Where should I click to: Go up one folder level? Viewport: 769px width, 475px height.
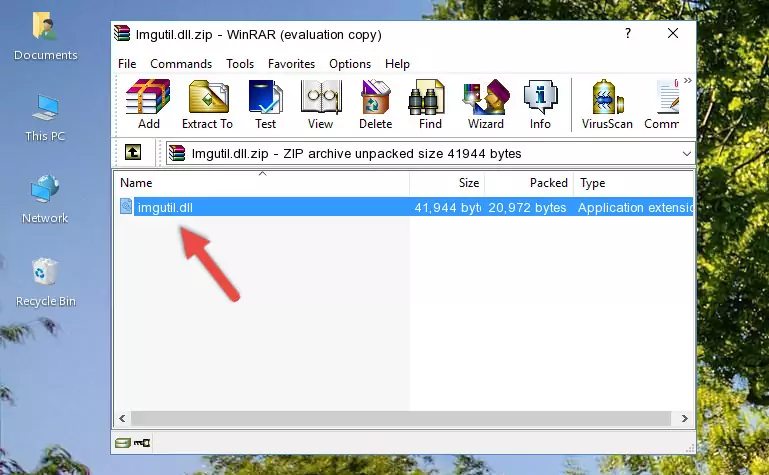[133, 152]
